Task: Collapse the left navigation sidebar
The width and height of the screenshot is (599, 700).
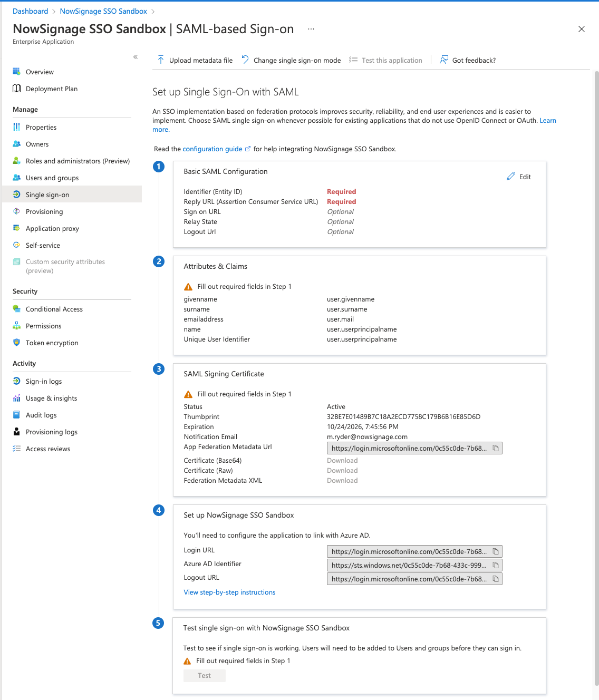Action: pyautogui.click(x=136, y=57)
